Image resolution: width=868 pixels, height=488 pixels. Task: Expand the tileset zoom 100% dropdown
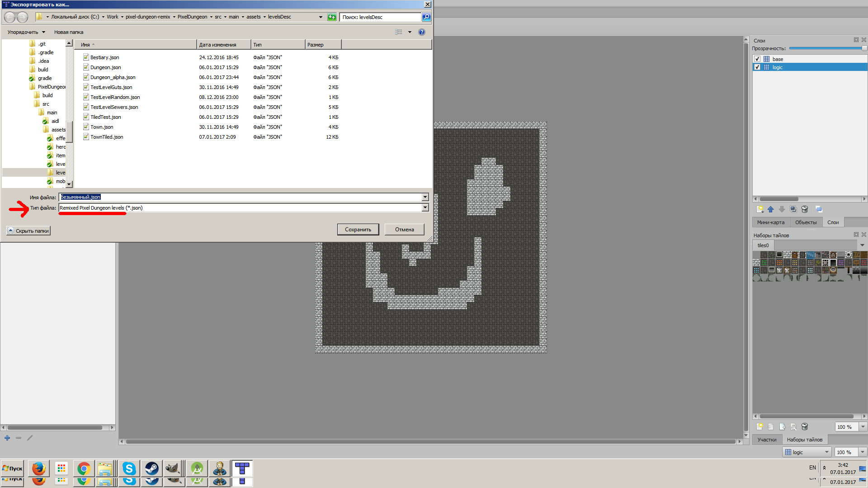pyautogui.click(x=863, y=427)
